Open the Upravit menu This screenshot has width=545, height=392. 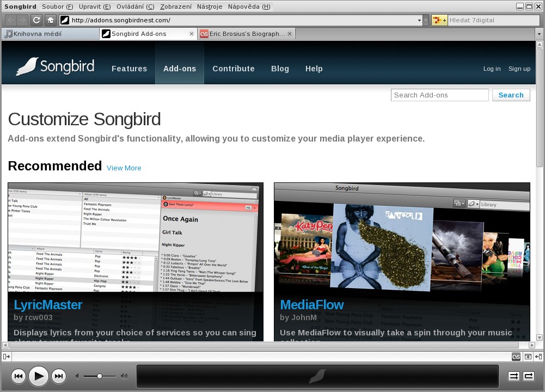click(95, 7)
